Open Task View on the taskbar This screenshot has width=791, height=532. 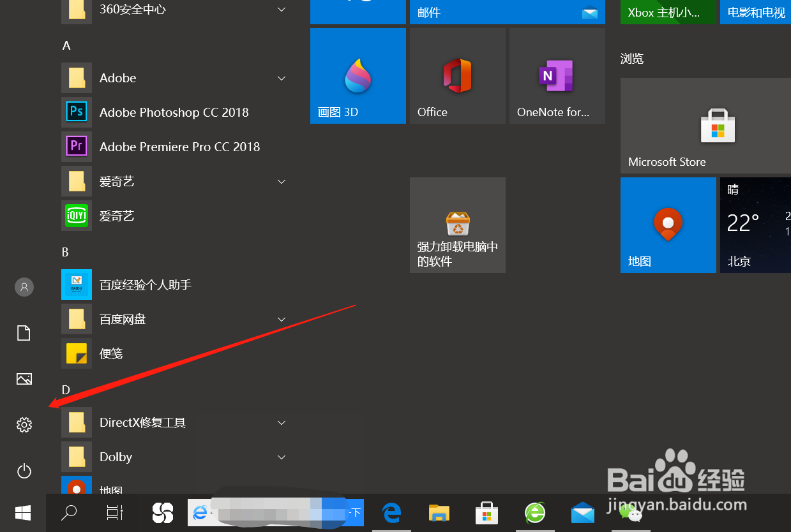(x=115, y=512)
